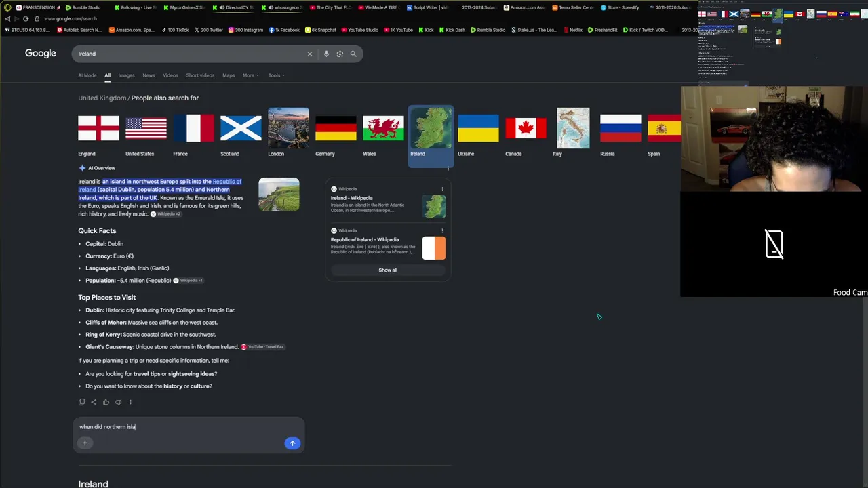
Task: Click the browser address bar URL
Action: pos(71,19)
